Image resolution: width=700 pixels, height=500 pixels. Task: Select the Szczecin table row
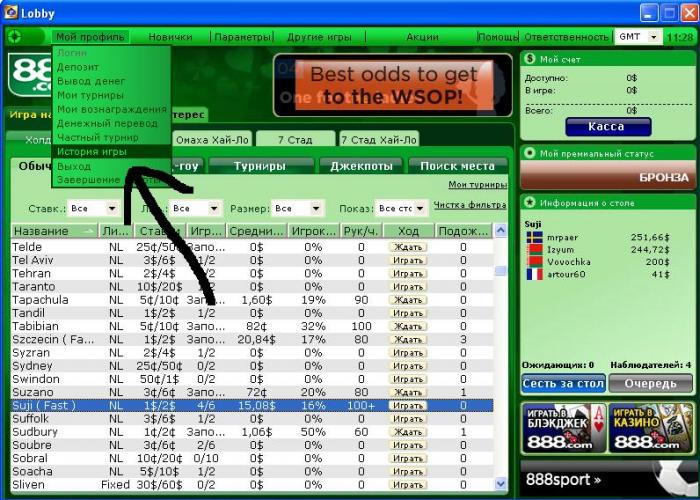[x=252, y=340]
